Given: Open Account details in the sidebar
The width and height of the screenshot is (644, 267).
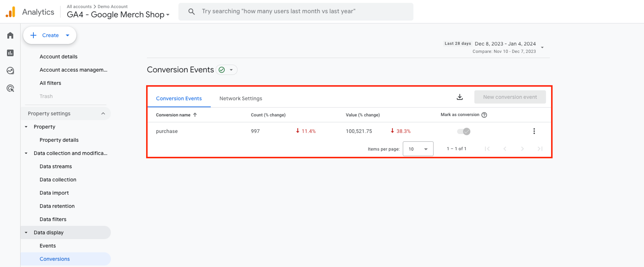Looking at the screenshot, I should [58, 57].
